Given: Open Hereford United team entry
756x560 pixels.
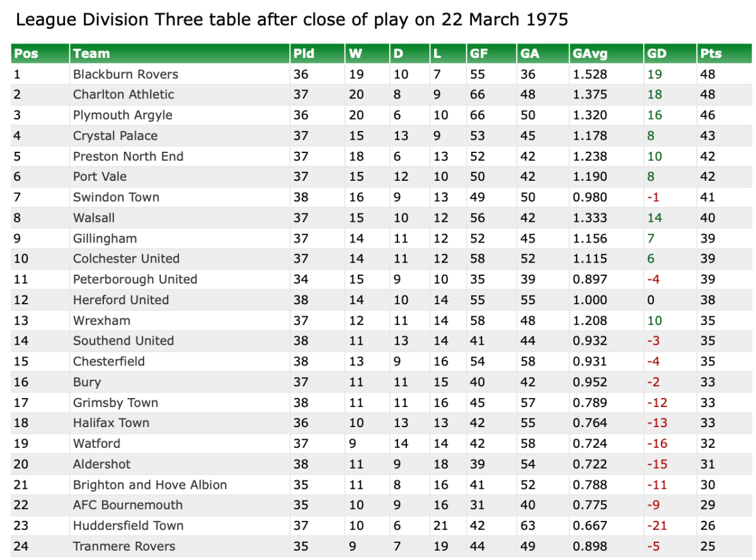Looking at the screenshot, I should coord(121,300).
